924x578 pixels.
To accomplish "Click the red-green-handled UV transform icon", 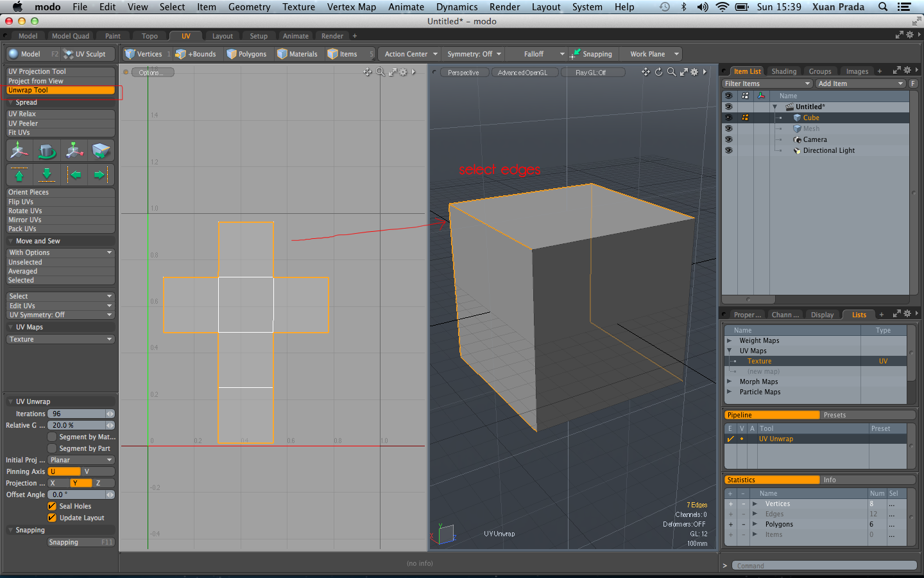I will pyautogui.click(x=74, y=151).
